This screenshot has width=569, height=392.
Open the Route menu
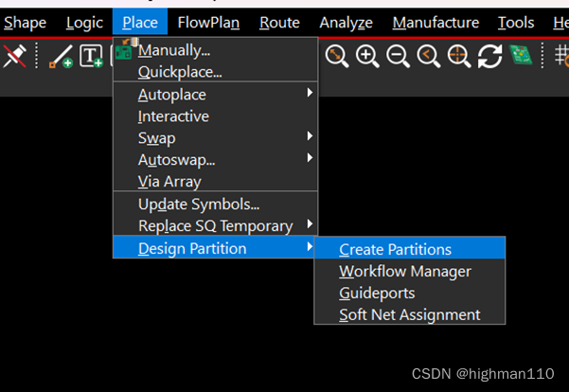279,23
